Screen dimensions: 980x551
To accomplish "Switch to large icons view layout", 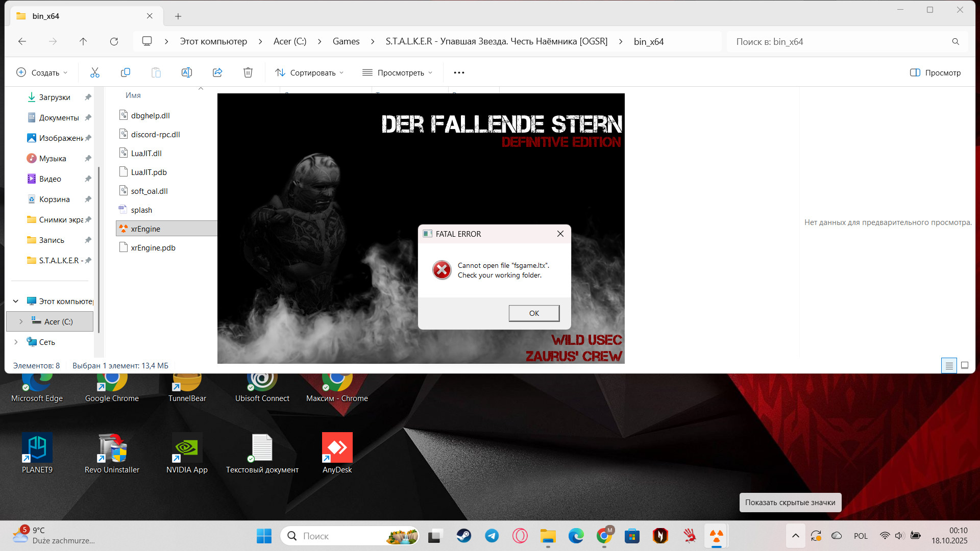I will click(x=965, y=365).
